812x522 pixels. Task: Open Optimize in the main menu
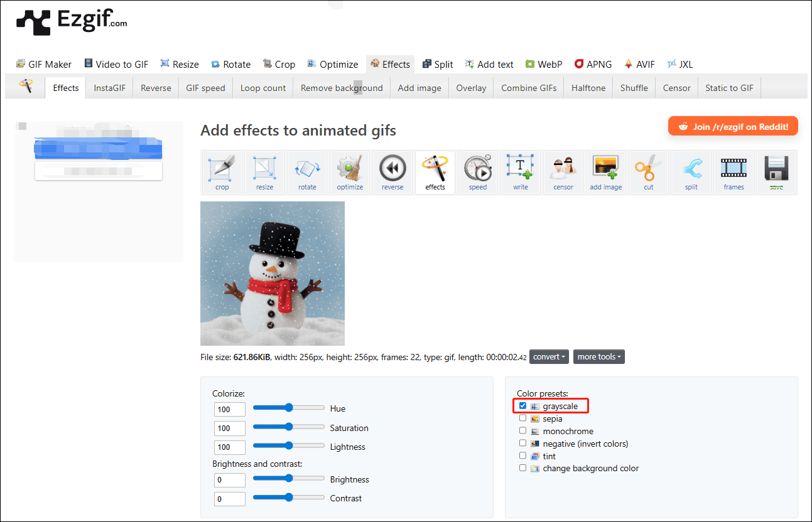333,64
